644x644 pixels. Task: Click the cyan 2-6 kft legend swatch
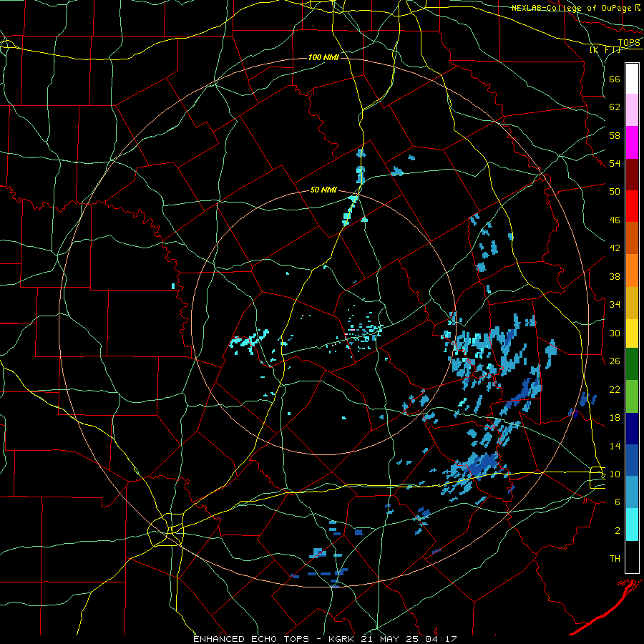pyautogui.click(x=632, y=525)
